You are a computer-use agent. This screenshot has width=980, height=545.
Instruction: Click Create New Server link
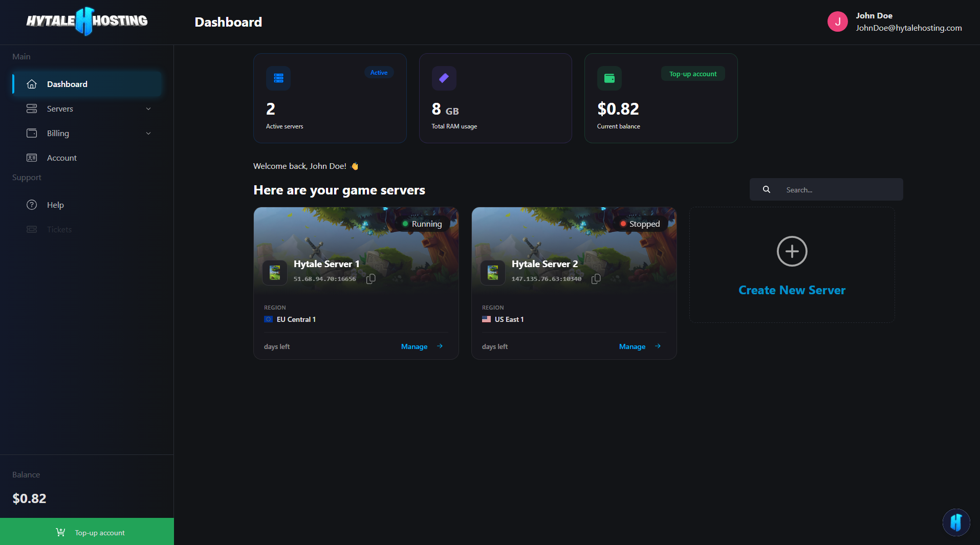coord(792,290)
